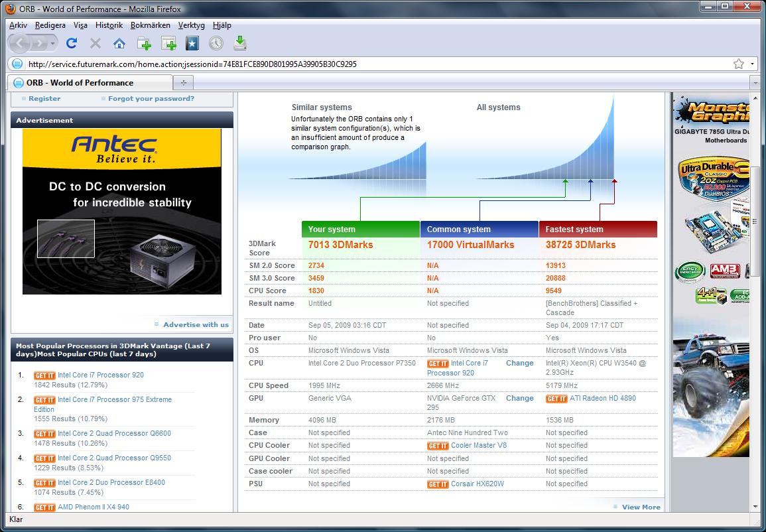Click the Common system column header
The height and width of the screenshot is (532, 766).
(x=479, y=229)
